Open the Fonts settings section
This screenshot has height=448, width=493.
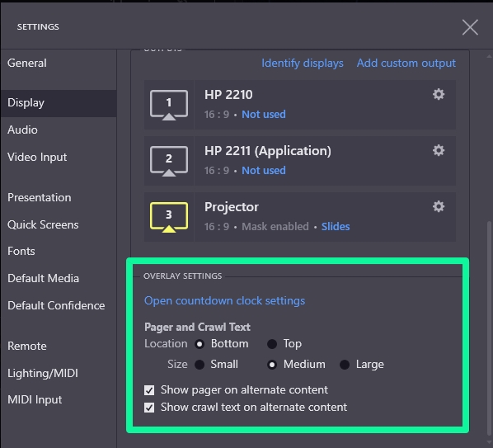(59, 251)
